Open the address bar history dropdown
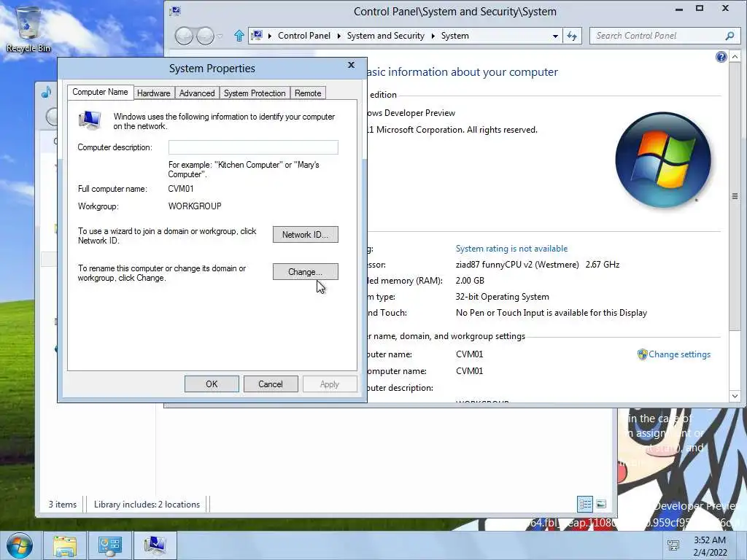 (x=555, y=36)
